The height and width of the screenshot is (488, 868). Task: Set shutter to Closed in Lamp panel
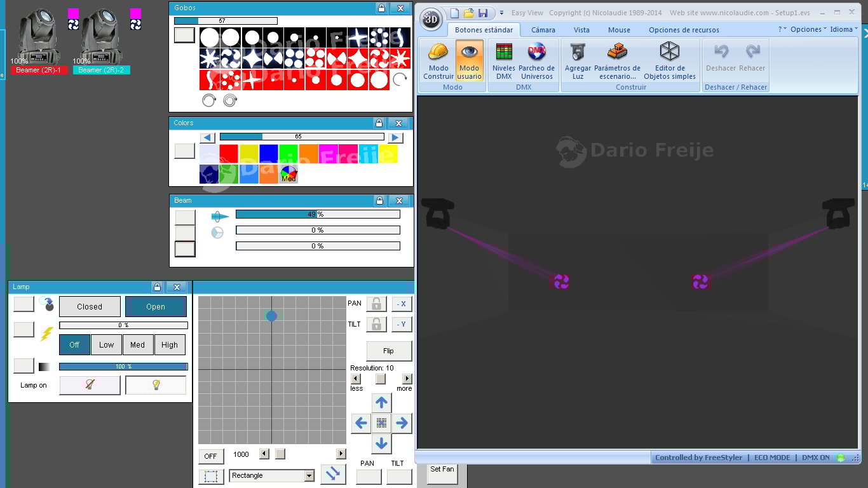pos(90,306)
